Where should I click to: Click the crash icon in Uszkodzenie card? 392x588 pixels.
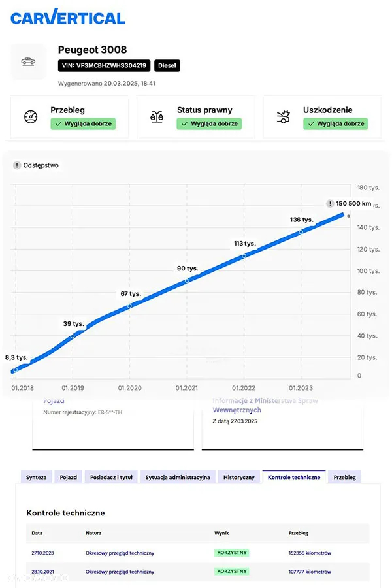(283, 117)
